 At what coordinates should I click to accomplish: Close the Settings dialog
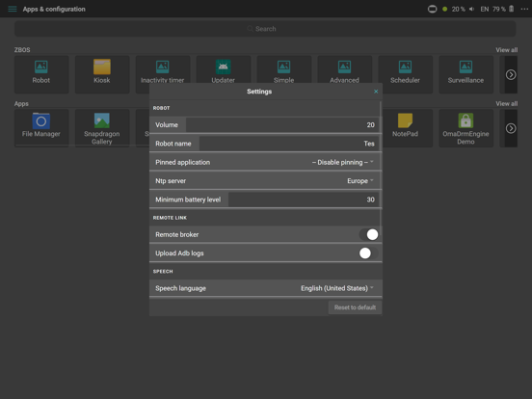pyautogui.click(x=376, y=92)
